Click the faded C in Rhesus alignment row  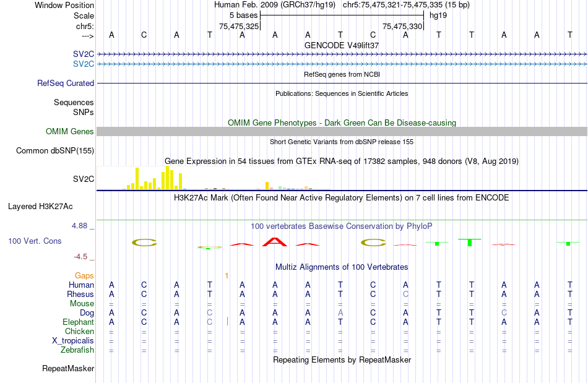point(405,294)
